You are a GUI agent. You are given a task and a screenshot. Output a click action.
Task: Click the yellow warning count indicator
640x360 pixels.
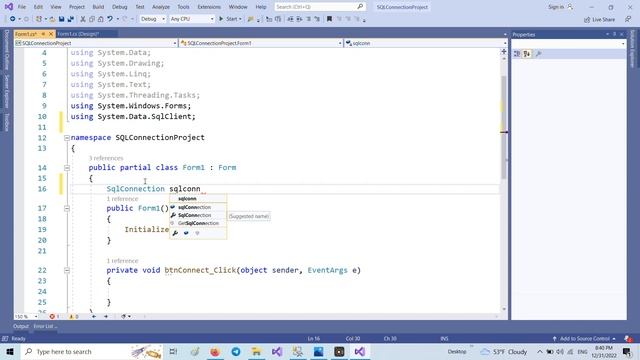click(x=73, y=316)
